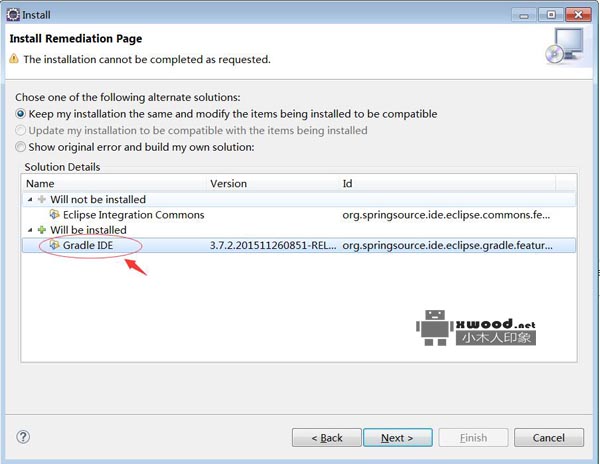
Task: Click the install wizard computer and CD graphic
Action: (x=565, y=46)
